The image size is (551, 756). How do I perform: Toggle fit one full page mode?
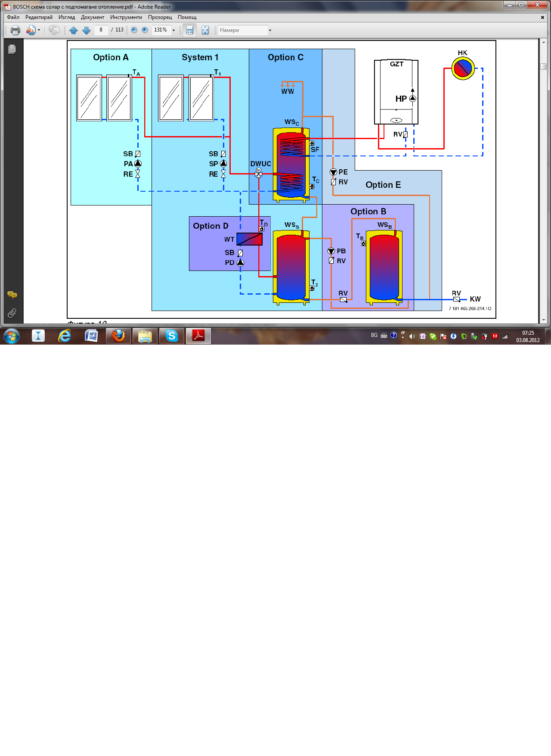[x=205, y=30]
